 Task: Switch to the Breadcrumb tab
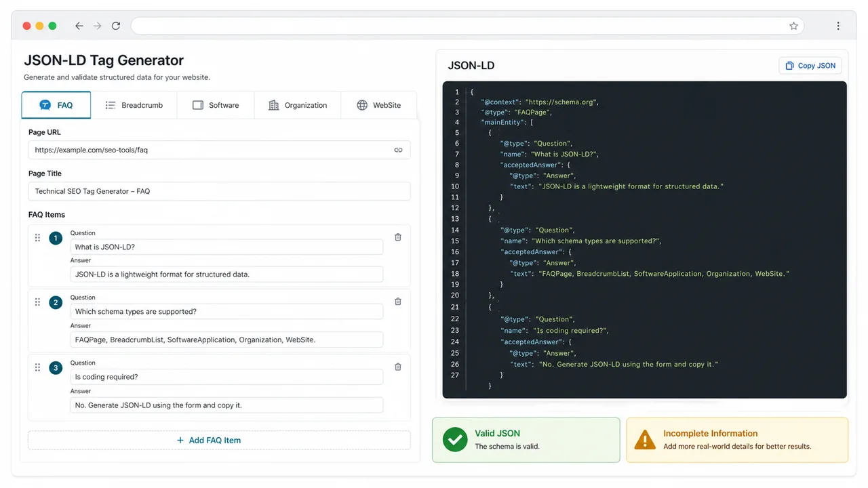[x=134, y=105]
